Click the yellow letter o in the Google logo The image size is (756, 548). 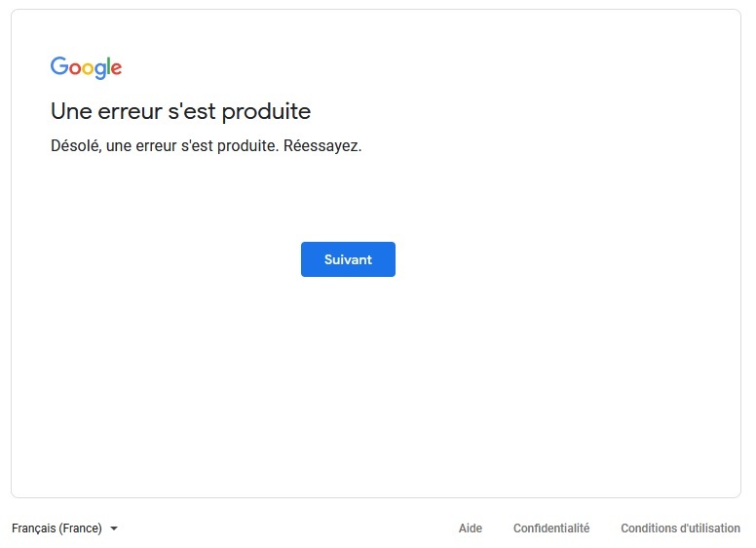(87, 69)
